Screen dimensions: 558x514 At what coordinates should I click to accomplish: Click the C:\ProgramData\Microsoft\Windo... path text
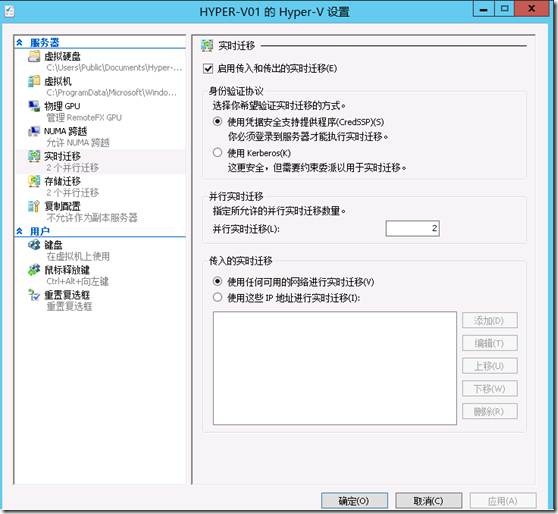pyautogui.click(x=111, y=93)
